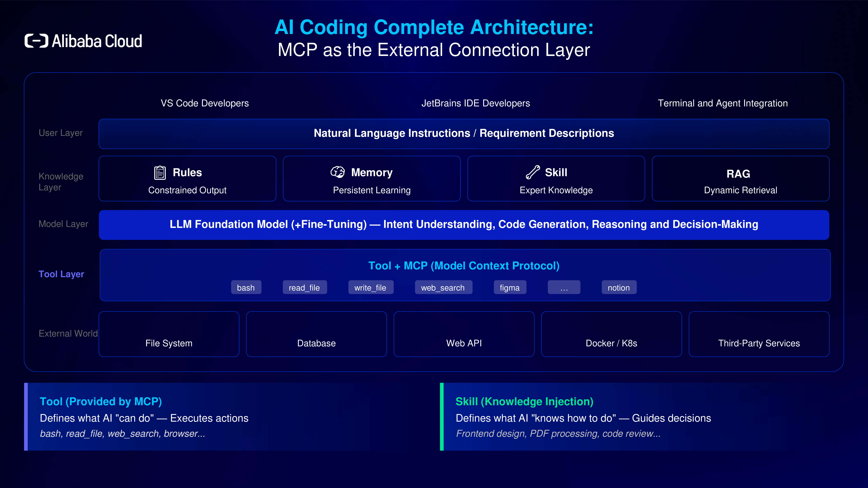
Task: Click the "Model Layer" row label
Action: coord(63,224)
